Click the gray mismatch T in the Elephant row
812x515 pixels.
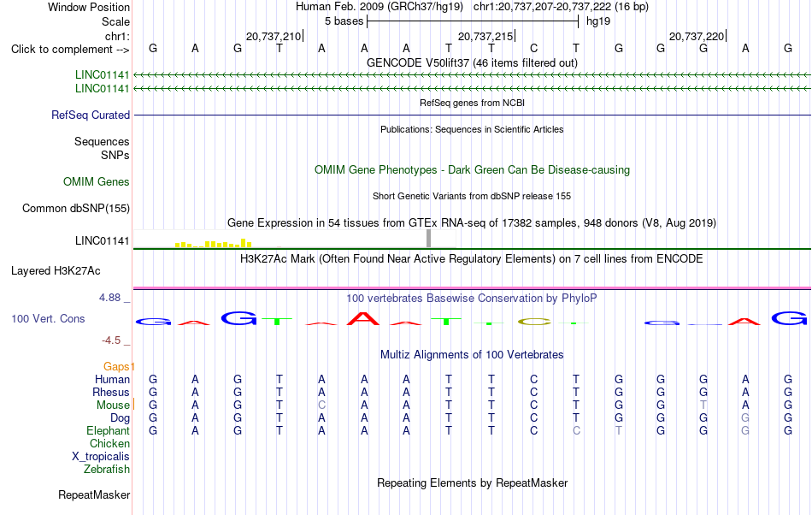(618, 430)
